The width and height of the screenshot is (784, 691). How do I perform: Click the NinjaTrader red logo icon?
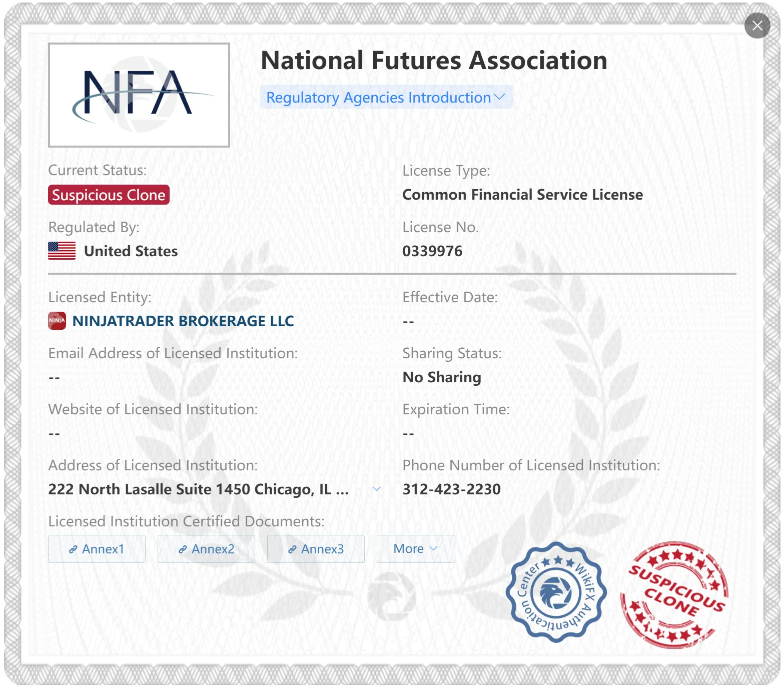click(x=57, y=321)
